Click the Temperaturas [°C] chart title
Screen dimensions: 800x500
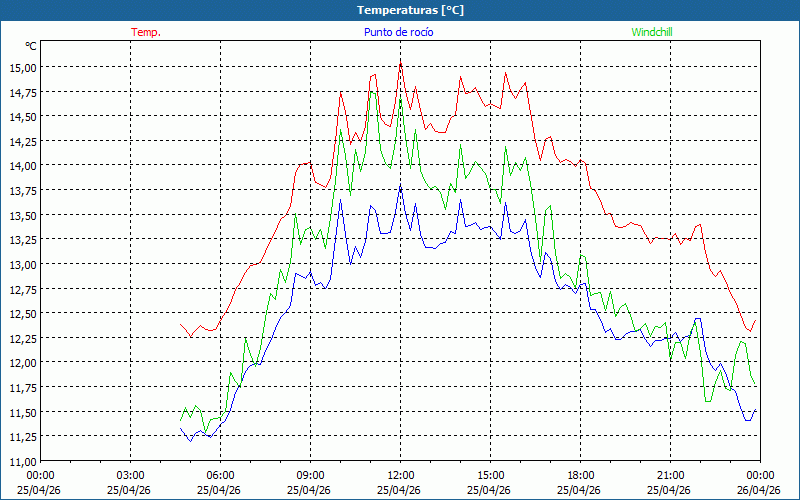410,10
